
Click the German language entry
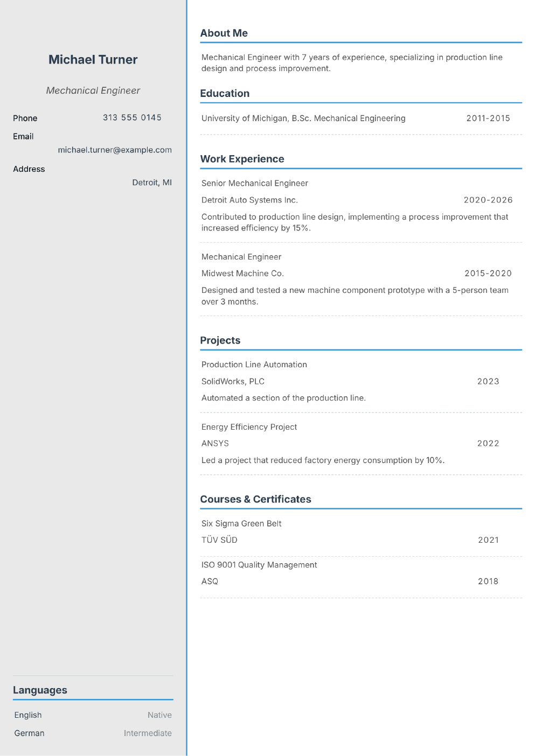pos(29,733)
